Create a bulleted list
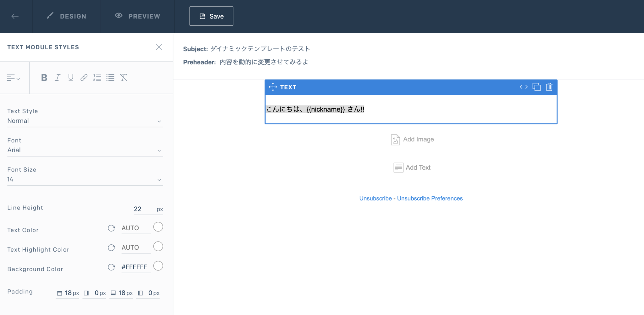 pos(110,78)
